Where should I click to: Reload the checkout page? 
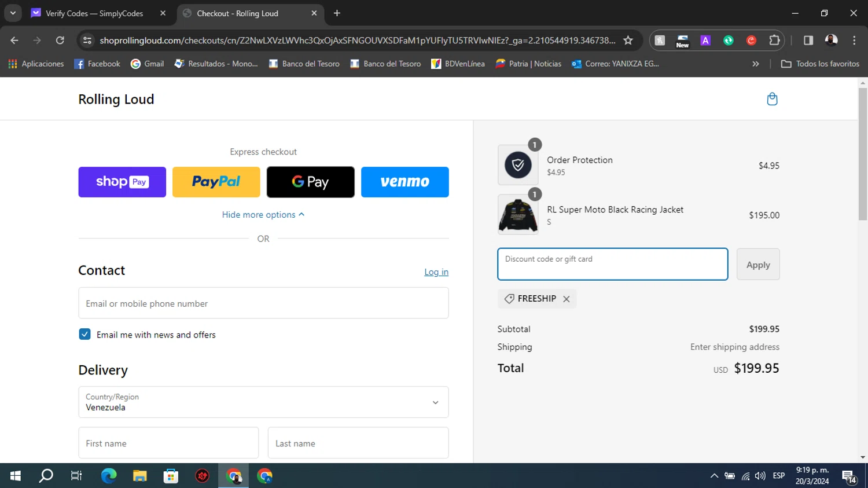click(60, 41)
